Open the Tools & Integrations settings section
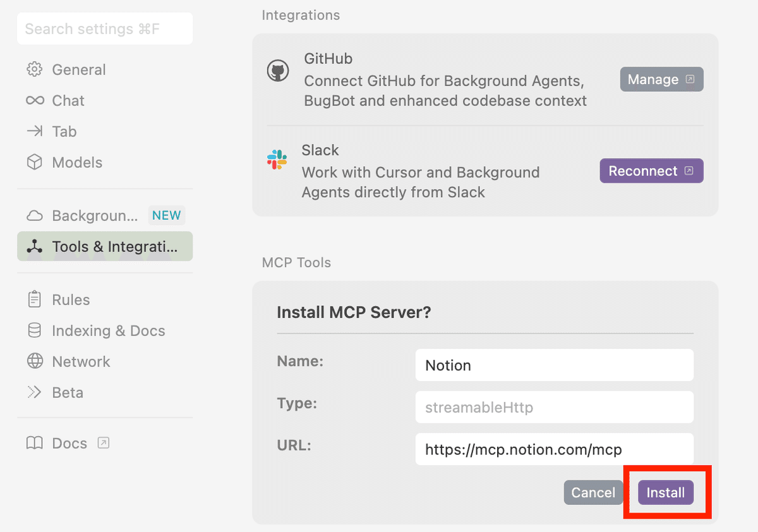Screen dimensions: 758x532 point(105,246)
